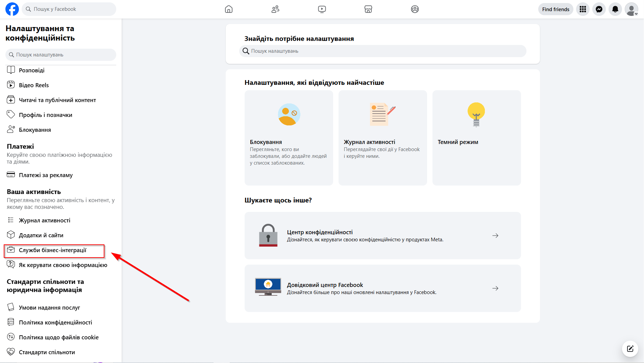Open the Groups icon in top navigation

[x=415, y=9]
